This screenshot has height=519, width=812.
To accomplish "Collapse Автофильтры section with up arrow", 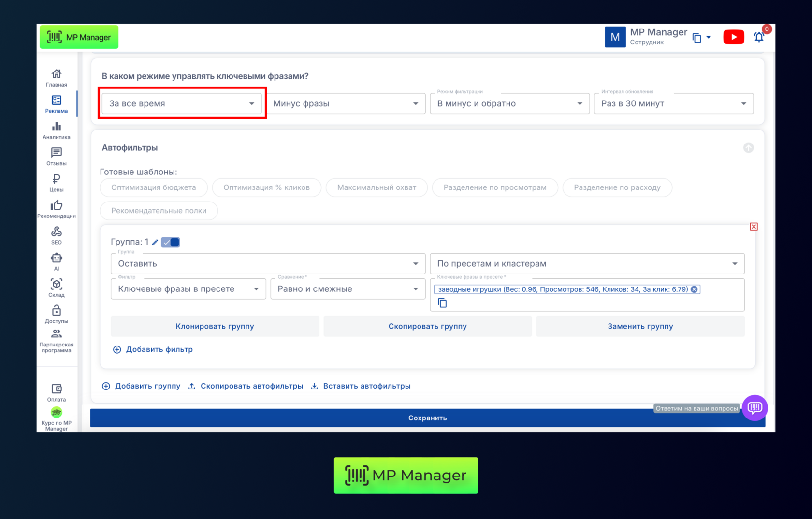I will point(748,148).
